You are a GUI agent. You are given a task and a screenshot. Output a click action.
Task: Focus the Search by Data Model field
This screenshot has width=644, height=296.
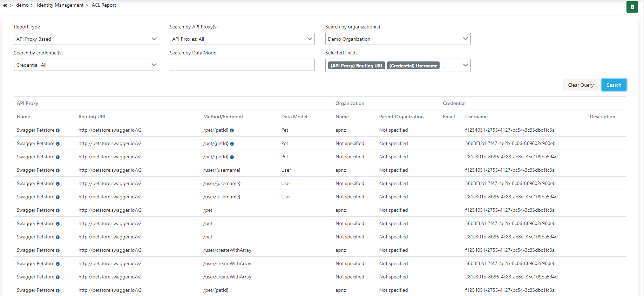pyautogui.click(x=242, y=65)
